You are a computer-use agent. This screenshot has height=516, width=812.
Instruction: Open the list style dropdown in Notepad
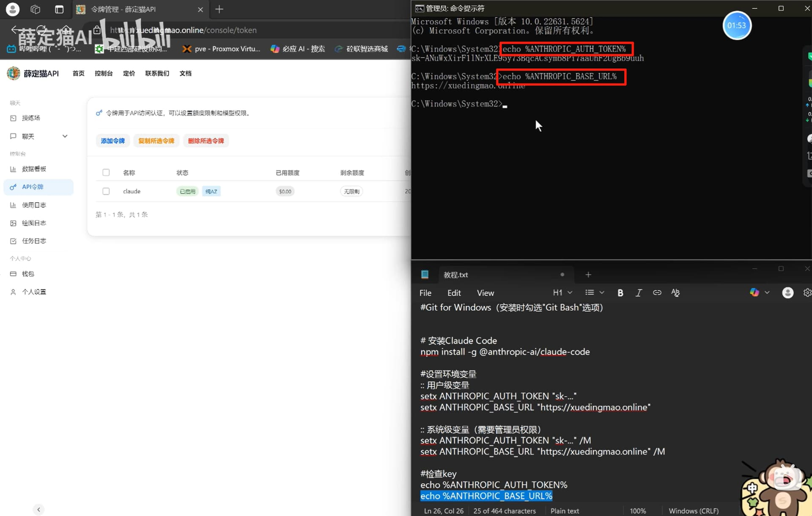click(595, 292)
